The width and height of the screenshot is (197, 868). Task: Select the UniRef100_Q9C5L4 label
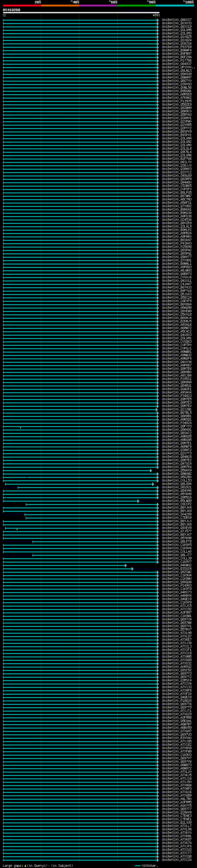(177, 152)
